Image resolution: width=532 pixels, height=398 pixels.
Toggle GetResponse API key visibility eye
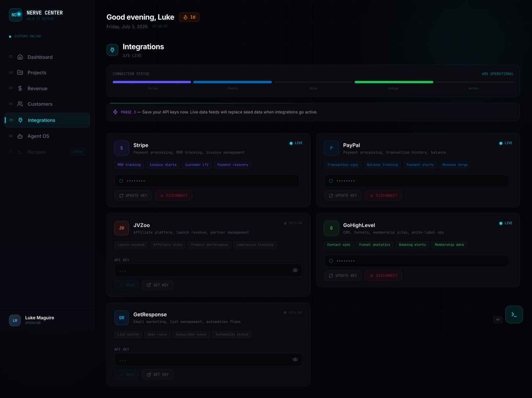click(295, 360)
